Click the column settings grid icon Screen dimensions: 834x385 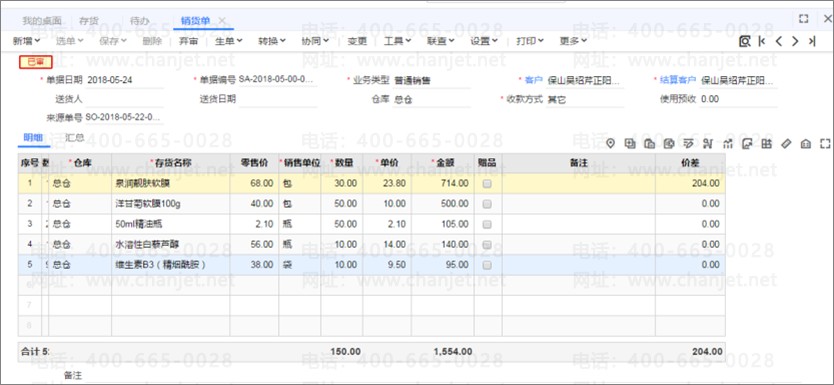[766, 143]
